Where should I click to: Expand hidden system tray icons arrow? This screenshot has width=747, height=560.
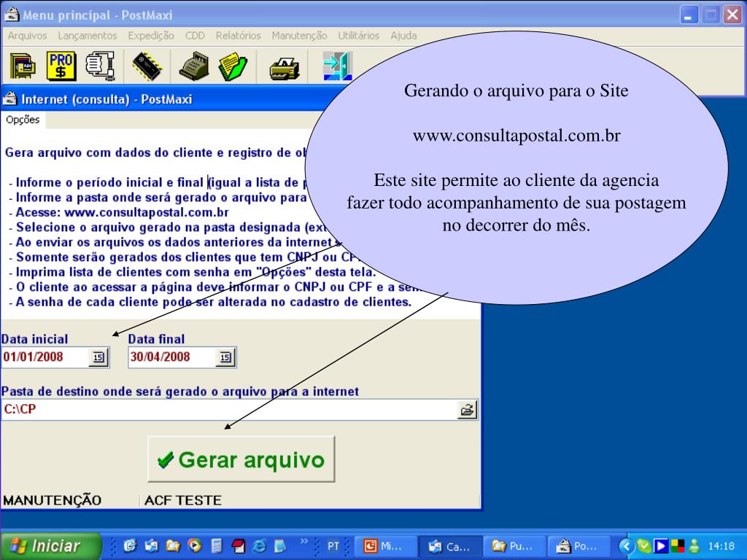(627, 546)
